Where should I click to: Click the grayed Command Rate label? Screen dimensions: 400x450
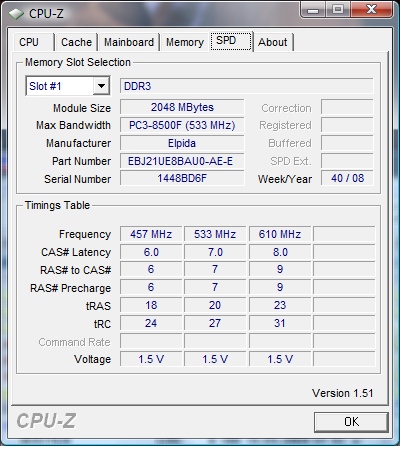coord(74,342)
